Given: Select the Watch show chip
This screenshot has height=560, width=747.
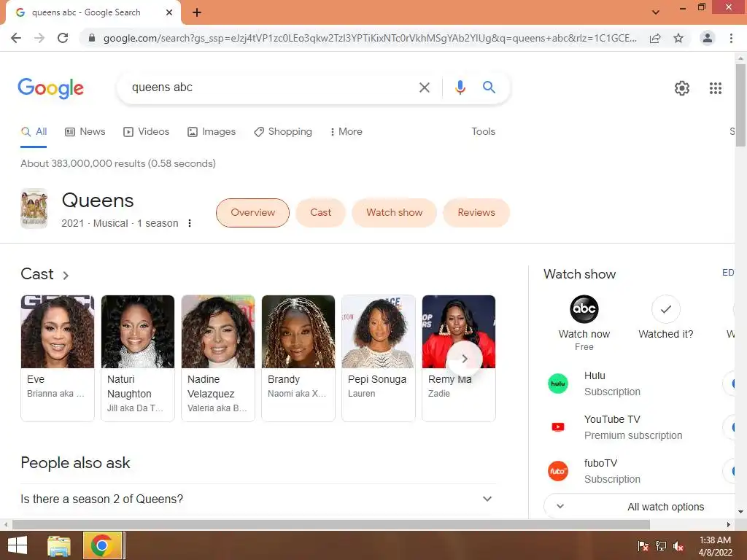Looking at the screenshot, I should point(394,212).
